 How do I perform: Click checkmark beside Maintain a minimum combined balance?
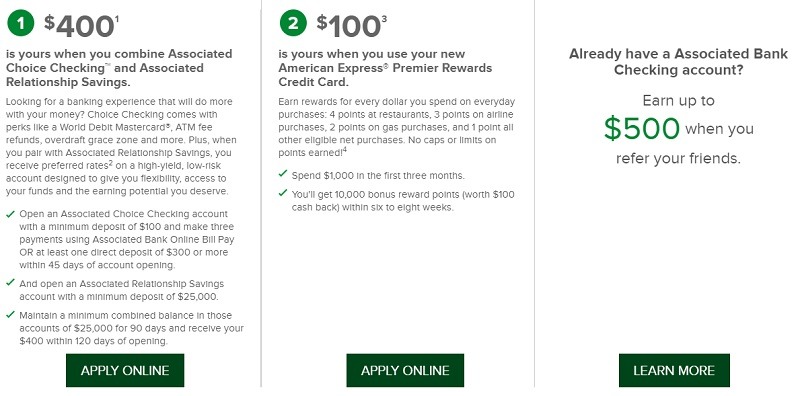[10, 314]
